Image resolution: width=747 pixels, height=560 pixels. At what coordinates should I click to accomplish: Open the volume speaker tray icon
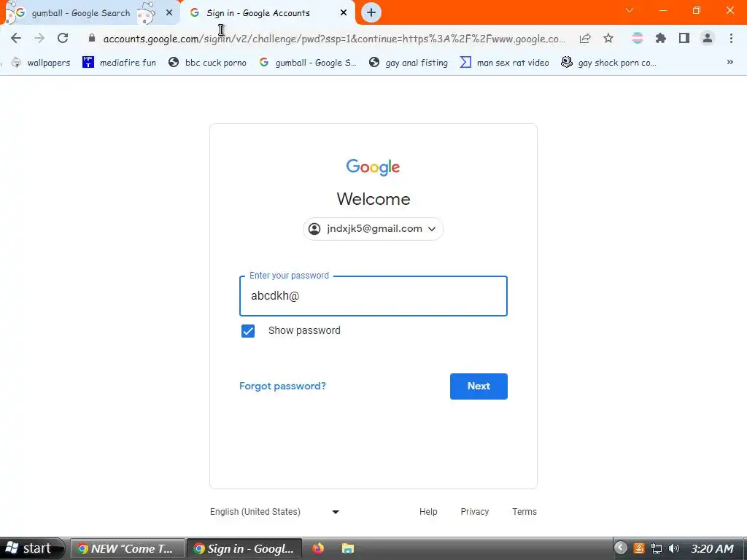pyautogui.click(x=673, y=548)
